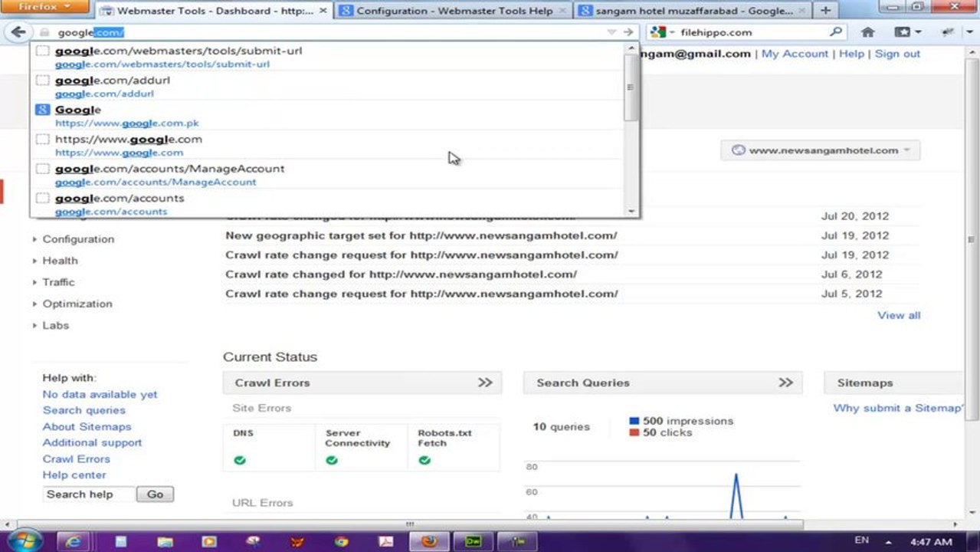Click the add-on icon beside bookmarks
The image size is (980, 552).
coord(949,32)
